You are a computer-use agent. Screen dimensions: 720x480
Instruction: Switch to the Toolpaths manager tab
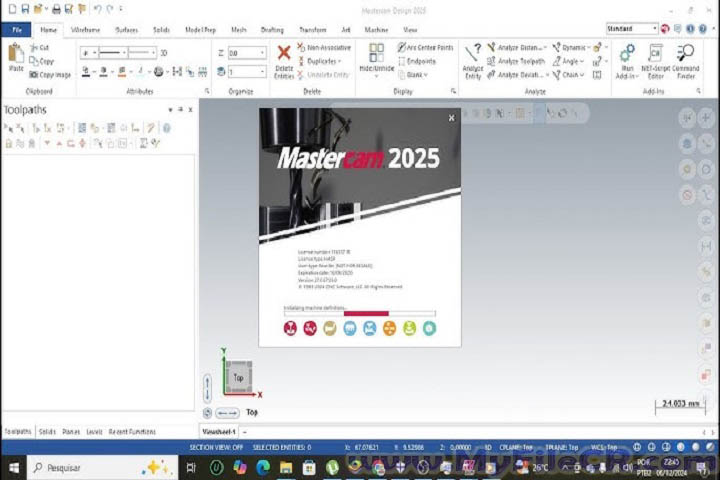tap(18, 432)
